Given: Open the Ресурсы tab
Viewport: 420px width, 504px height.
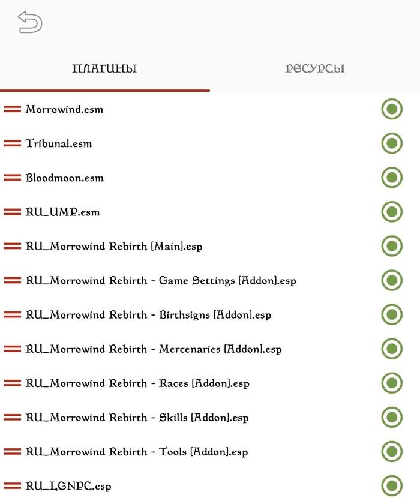Looking at the screenshot, I should [x=314, y=68].
